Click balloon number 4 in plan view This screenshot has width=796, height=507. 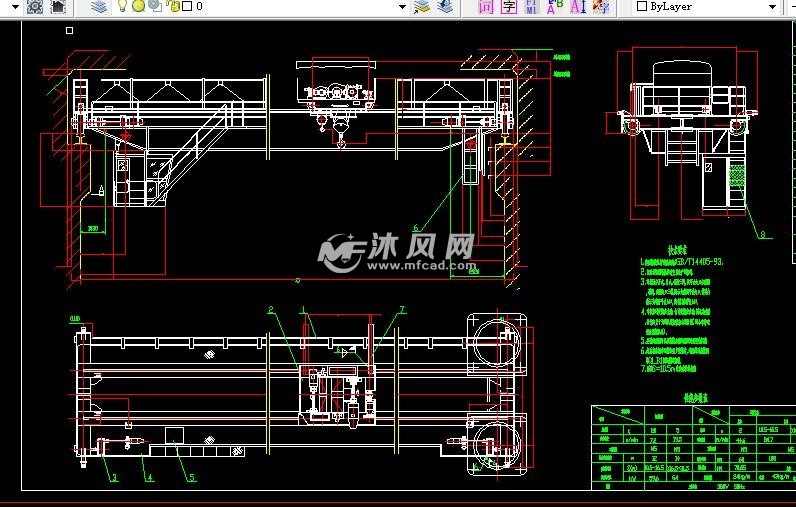[x=150, y=477]
